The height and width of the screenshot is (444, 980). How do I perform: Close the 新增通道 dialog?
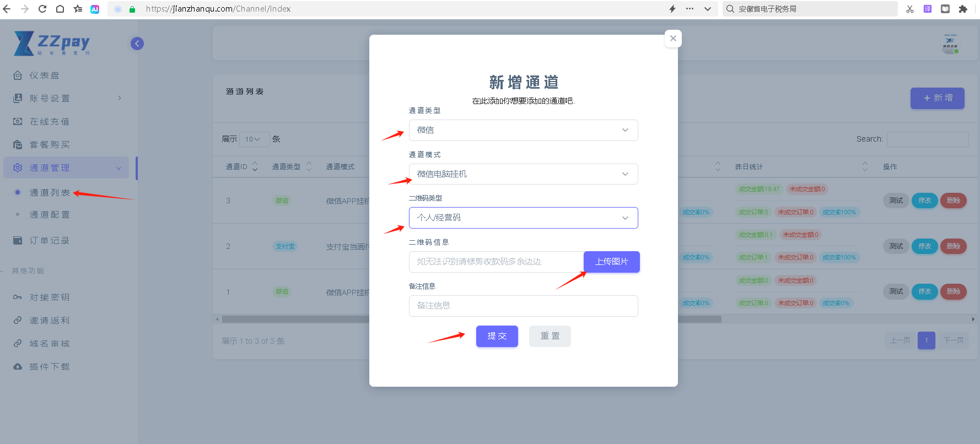click(673, 39)
